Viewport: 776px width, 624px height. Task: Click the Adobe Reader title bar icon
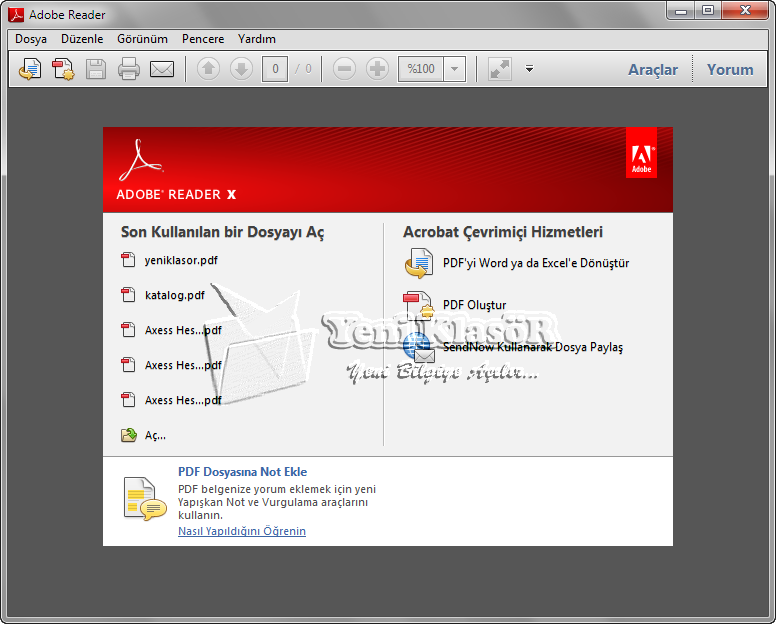16,15
